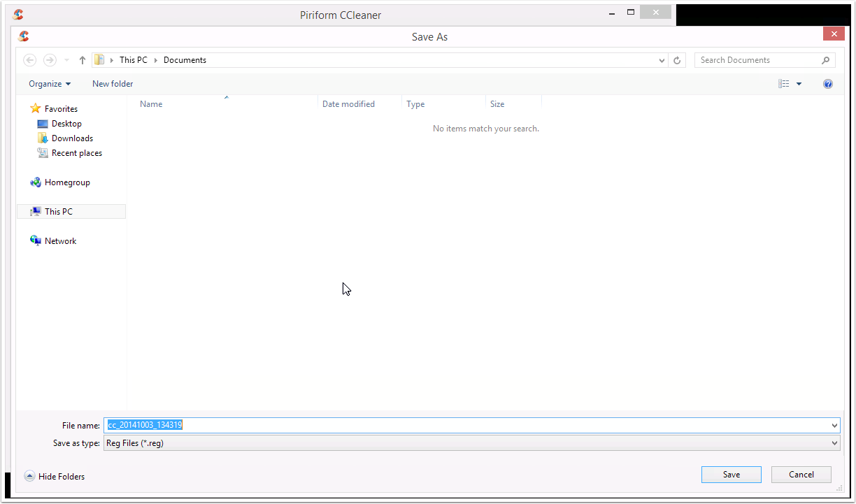Image resolution: width=856 pixels, height=504 pixels.
Task: Minimize the Piriform CCleaner window
Action: point(611,13)
